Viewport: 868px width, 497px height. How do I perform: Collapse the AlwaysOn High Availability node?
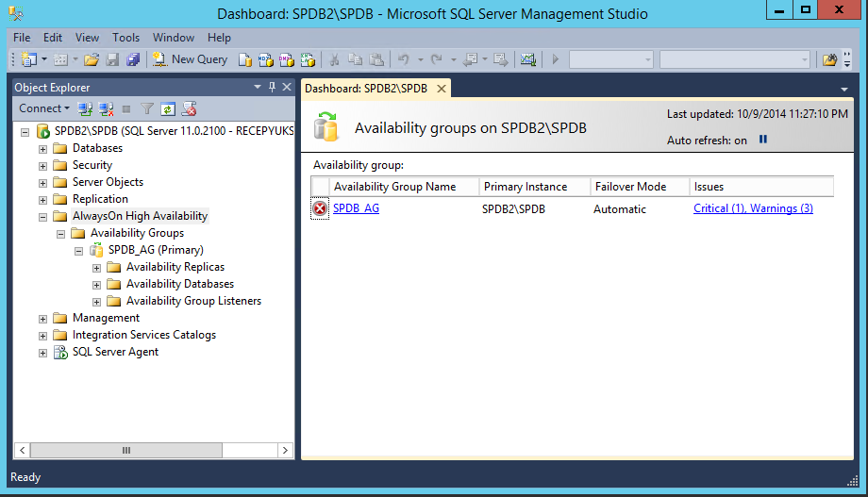(x=42, y=218)
